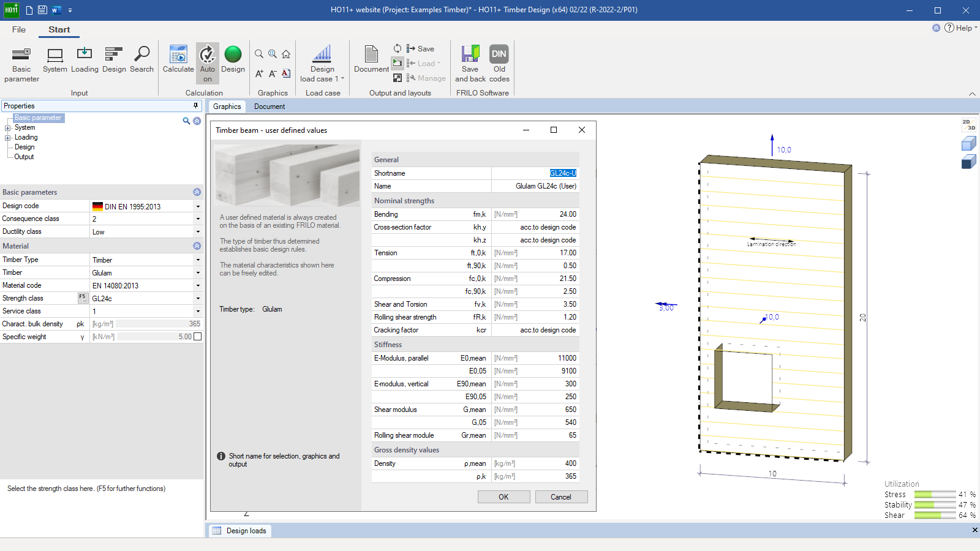Screen dimensions: 980x551
Task: Open the Consequence class dropdown
Action: (x=198, y=219)
